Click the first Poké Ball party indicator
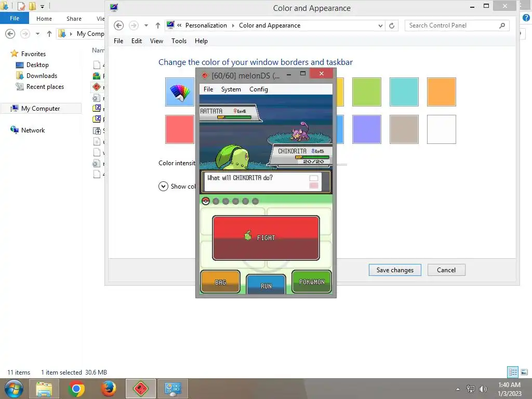The width and height of the screenshot is (532, 399). [206, 201]
